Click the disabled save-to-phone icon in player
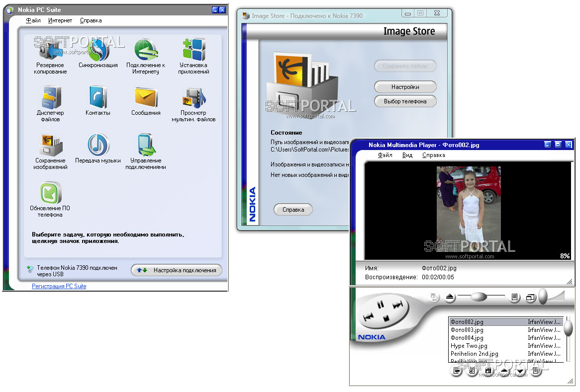 coord(434,297)
